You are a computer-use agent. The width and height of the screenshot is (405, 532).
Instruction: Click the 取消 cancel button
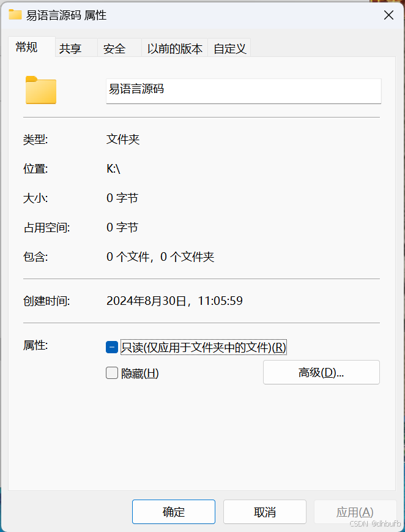point(264,512)
